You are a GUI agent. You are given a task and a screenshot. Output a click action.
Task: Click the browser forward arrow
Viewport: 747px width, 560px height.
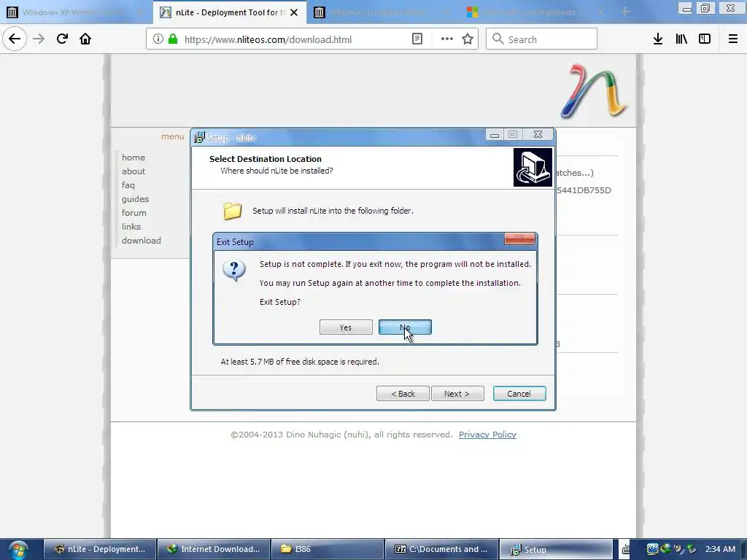click(39, 39)
